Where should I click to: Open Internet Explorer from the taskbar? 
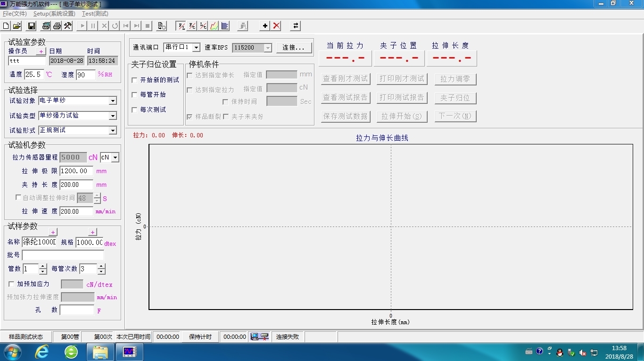(42, 352)
